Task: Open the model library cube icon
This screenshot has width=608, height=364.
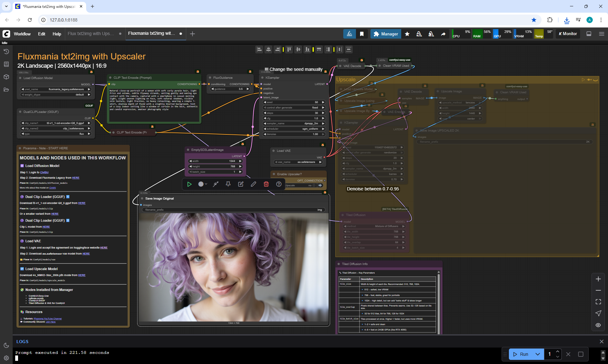Action: pyautogui.click(x=6, y=77)
